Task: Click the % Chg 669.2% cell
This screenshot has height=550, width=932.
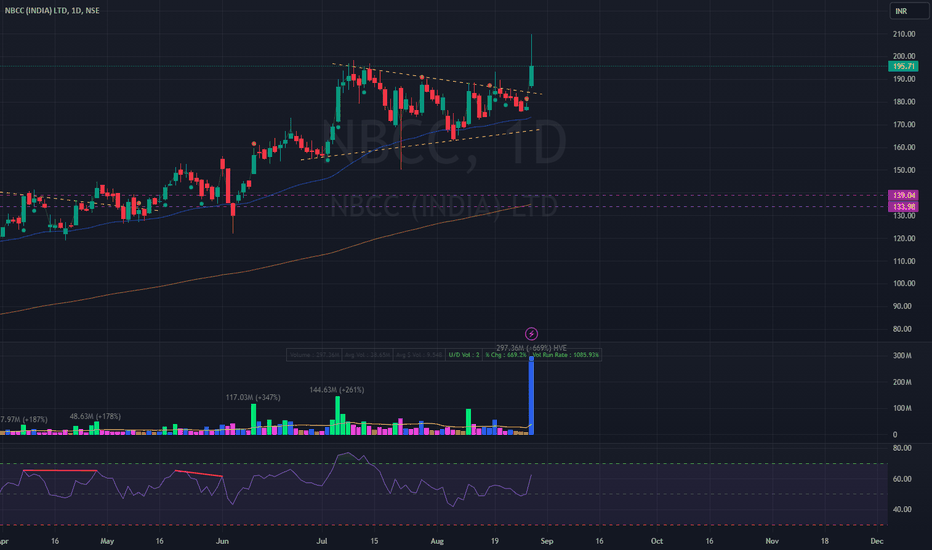Action: click(505, 355)
